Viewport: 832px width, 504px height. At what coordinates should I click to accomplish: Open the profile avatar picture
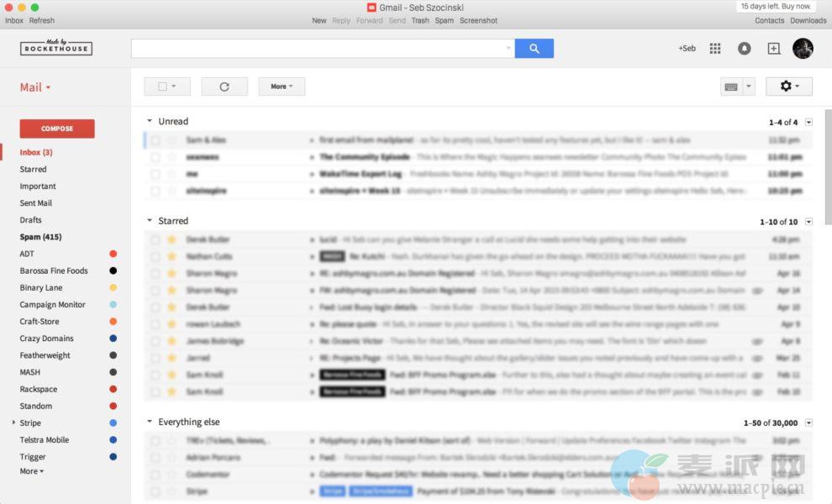click(x=803, y=49)
